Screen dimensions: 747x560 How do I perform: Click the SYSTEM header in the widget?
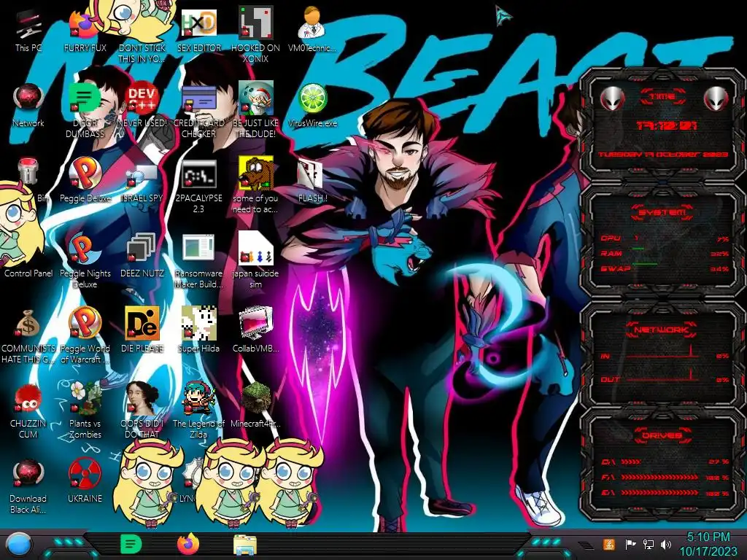point(662,212)
